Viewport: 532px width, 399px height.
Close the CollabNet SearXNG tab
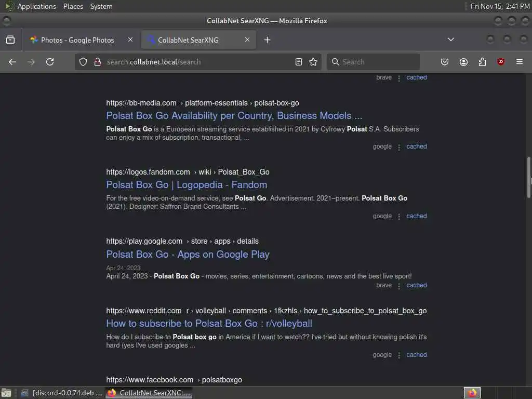coord(247,39)
